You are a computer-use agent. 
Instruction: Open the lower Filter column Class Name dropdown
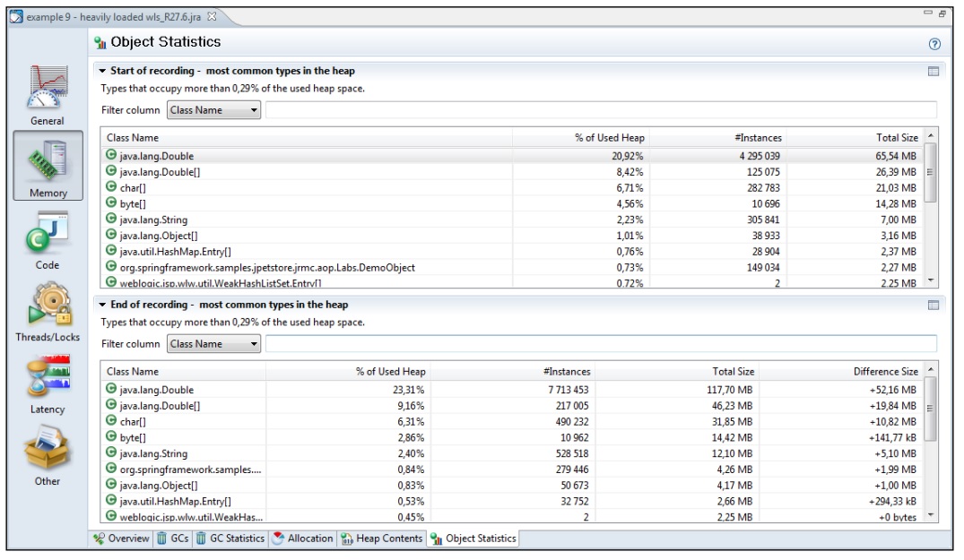[x=213, y=344]
